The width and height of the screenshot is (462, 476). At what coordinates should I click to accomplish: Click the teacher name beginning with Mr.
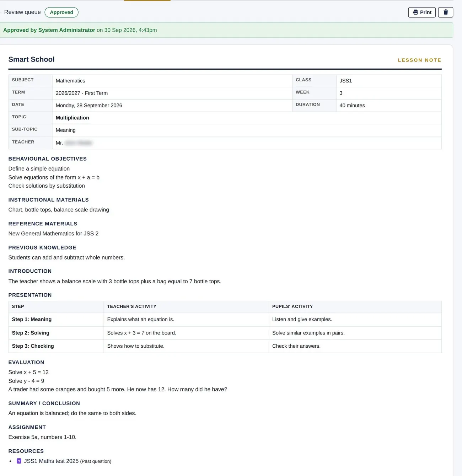pyautogui.click(x=74, y=143)
